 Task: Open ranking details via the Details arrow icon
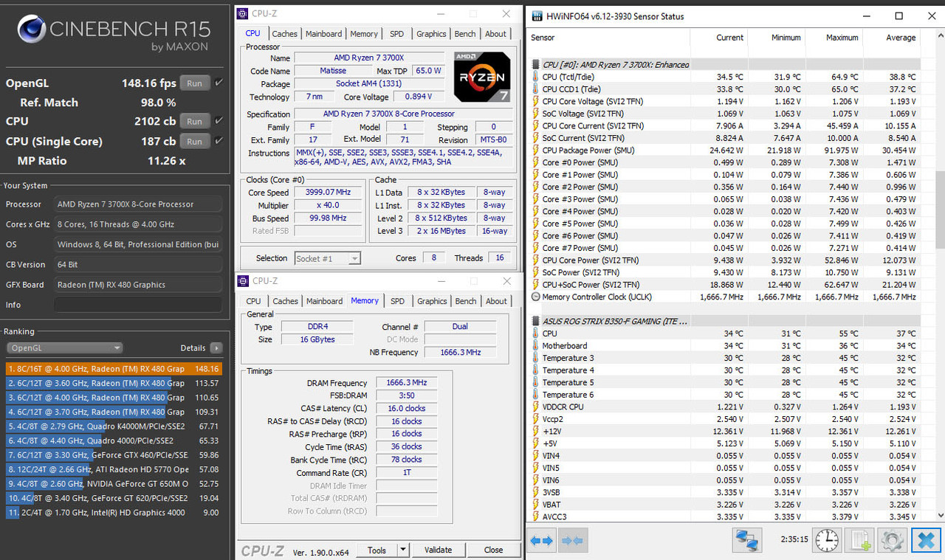coord(216,348)
